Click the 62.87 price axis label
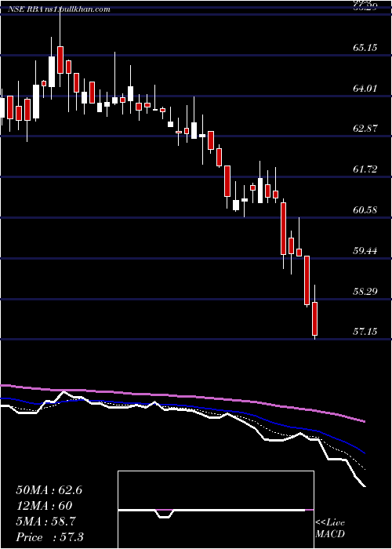392x549 pixels. click(x=365, y=129)
